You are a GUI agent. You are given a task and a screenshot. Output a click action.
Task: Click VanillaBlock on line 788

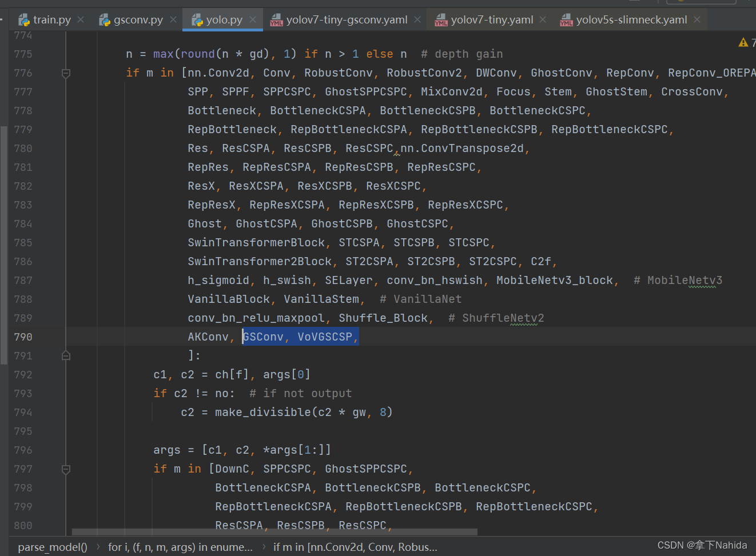tap(229, 299)
